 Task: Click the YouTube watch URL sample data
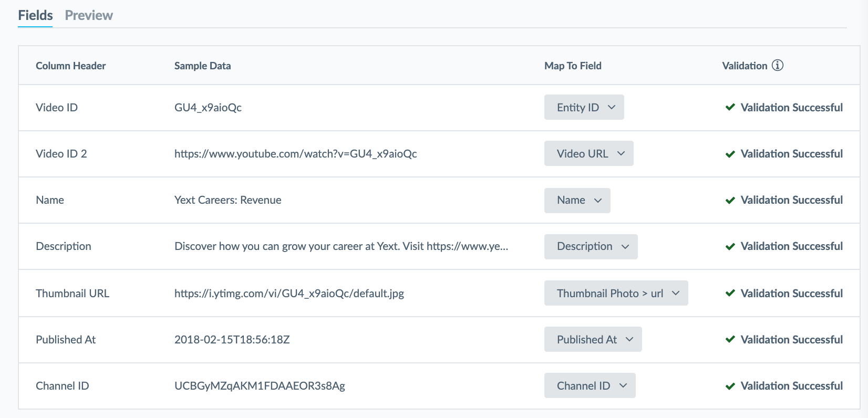[296, 154]
